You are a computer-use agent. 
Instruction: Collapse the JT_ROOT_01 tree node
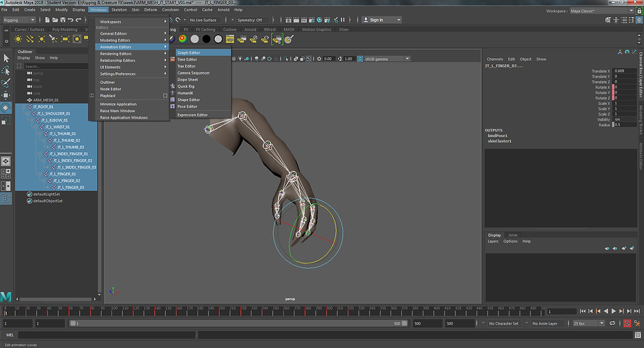(24, 106)
